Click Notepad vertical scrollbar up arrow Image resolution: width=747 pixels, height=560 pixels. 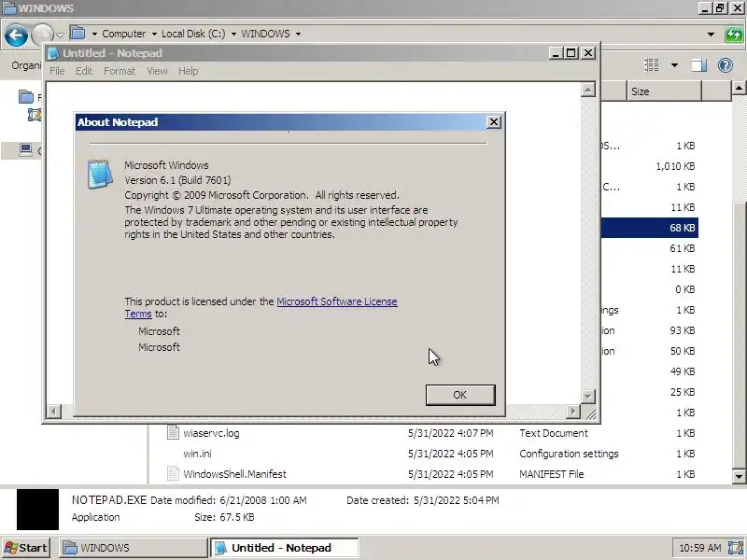tap(588, 90)
